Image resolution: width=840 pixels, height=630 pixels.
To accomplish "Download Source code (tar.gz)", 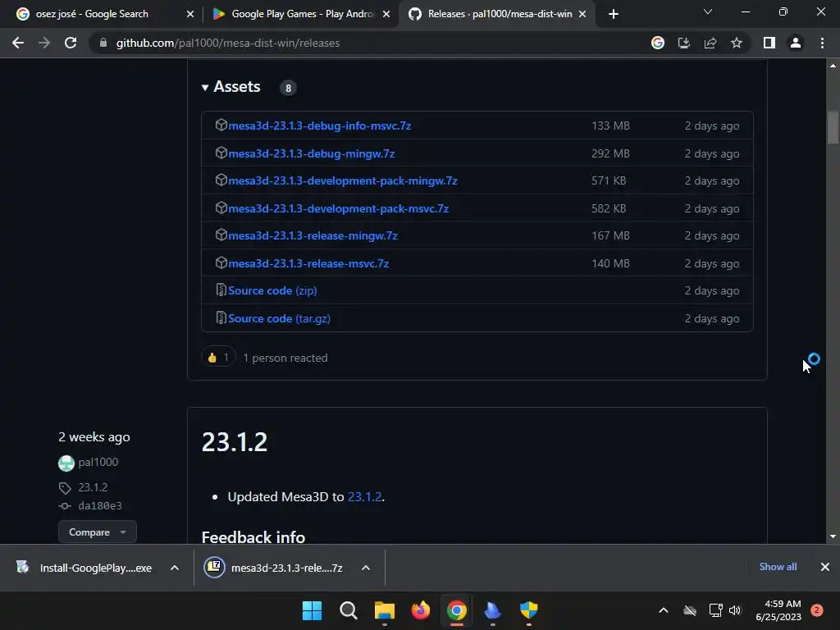I will [x=279, y=319].
